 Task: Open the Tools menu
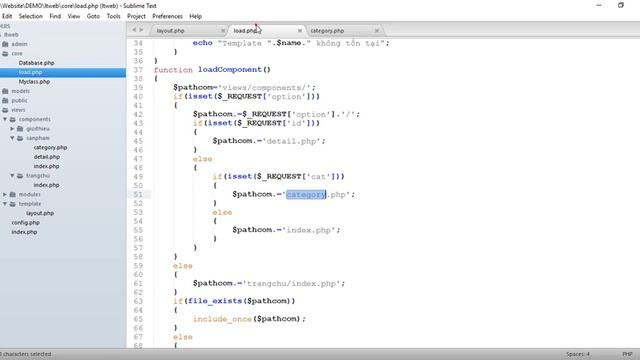pos(113,16)
